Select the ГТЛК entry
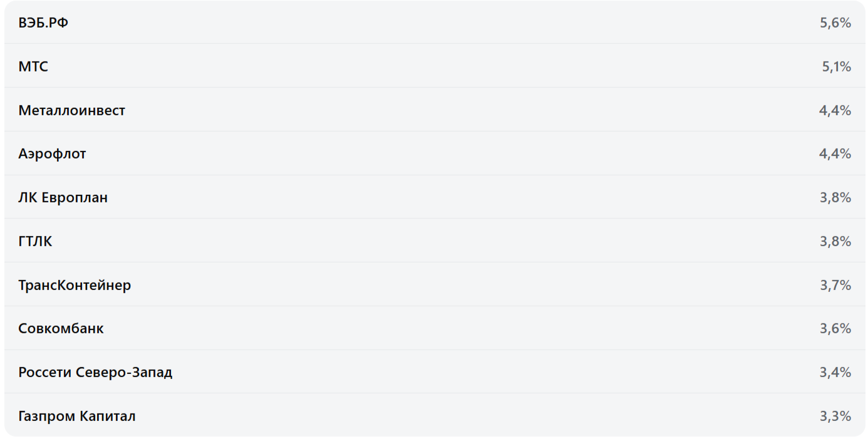The height and width of the screenshot is (441, 868). coord(35,242)
